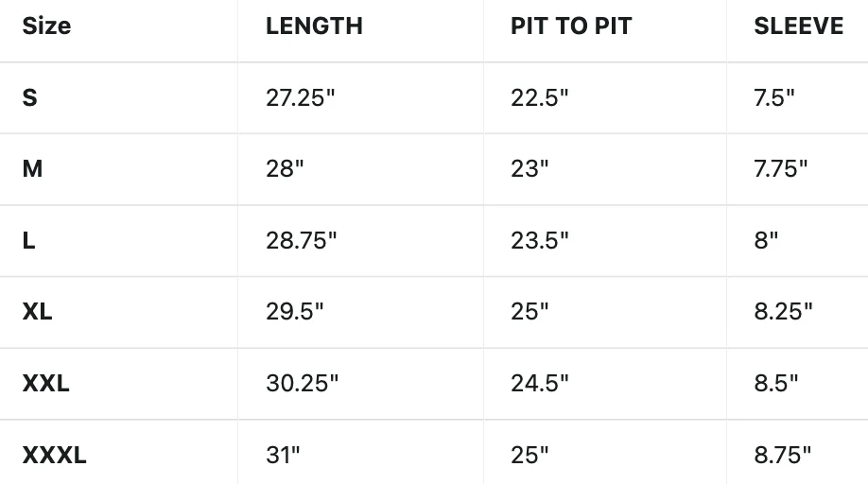Click the 23.5" pit to pit value
The height and width of the screenshot is (484, 868).
[539, 241]
